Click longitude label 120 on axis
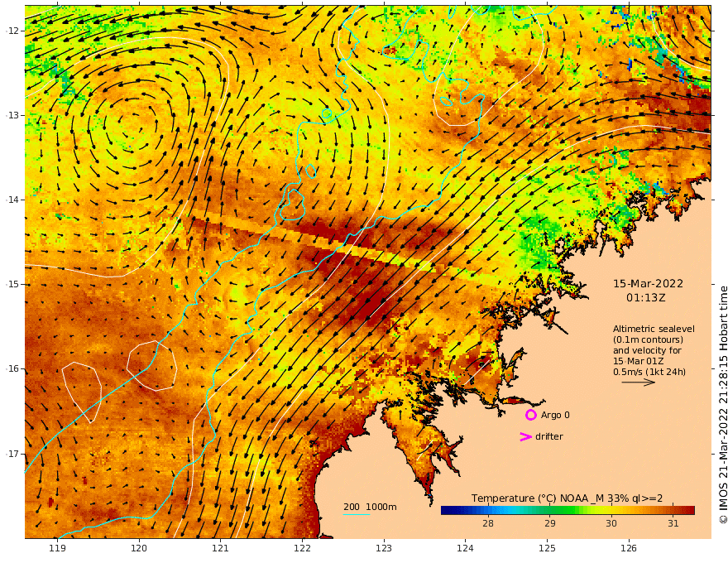The height and width of the screenshot is (563, 728). (x=139, y=548)
